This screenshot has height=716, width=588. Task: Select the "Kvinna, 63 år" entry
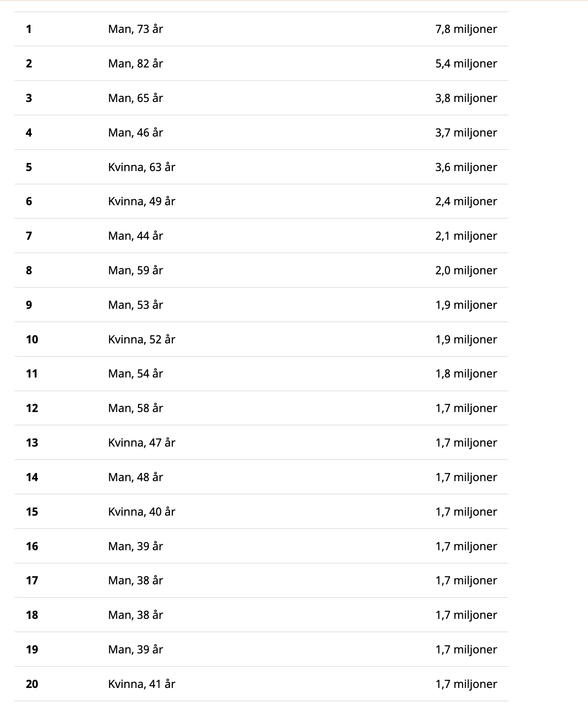[141, 167]
